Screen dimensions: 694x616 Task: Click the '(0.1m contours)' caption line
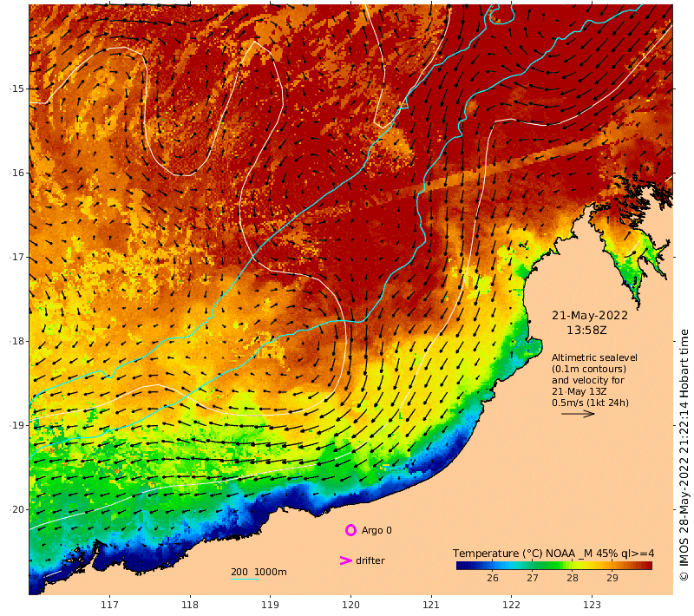tap(589, 369)
